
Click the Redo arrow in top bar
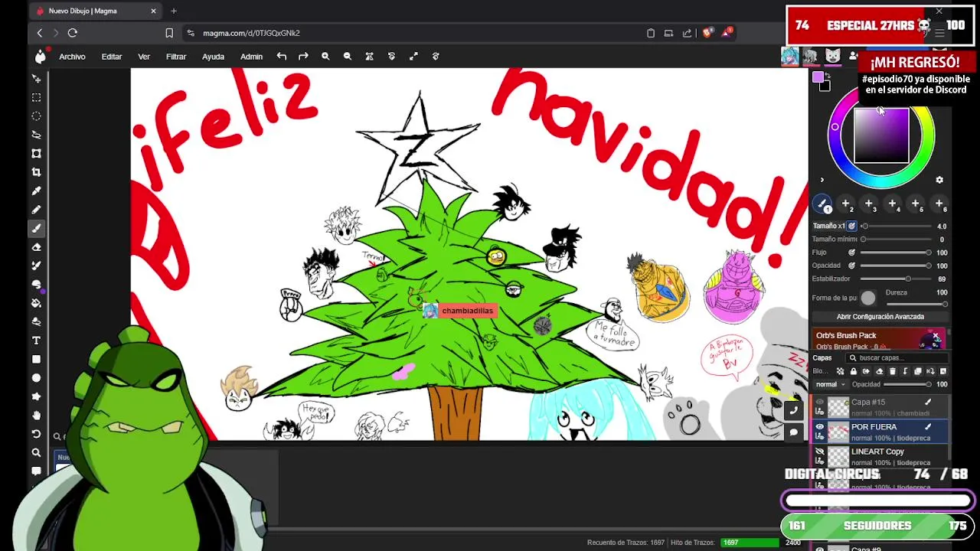(303, 56)
